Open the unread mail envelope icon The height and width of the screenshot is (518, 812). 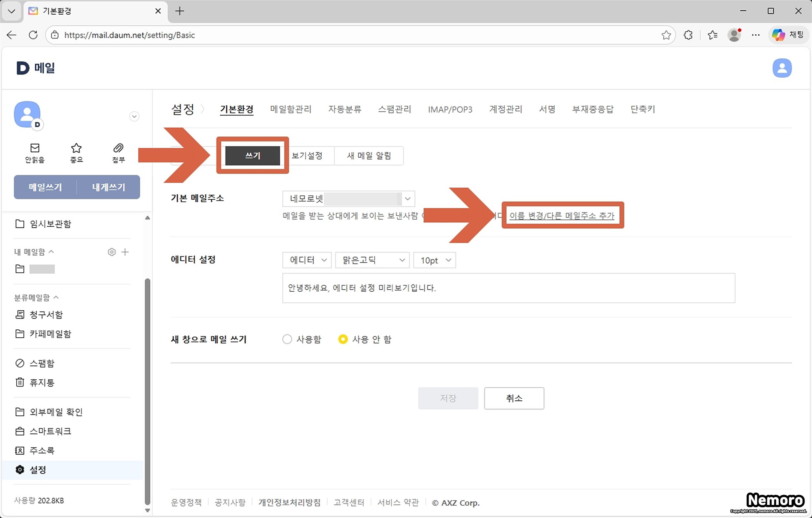[x=35, y=148]
